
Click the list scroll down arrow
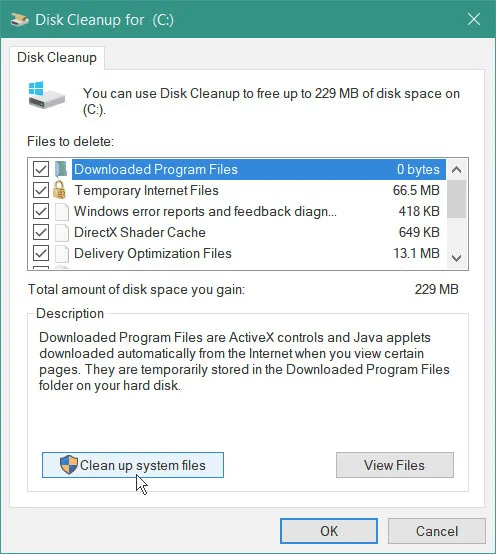(456, 258)
